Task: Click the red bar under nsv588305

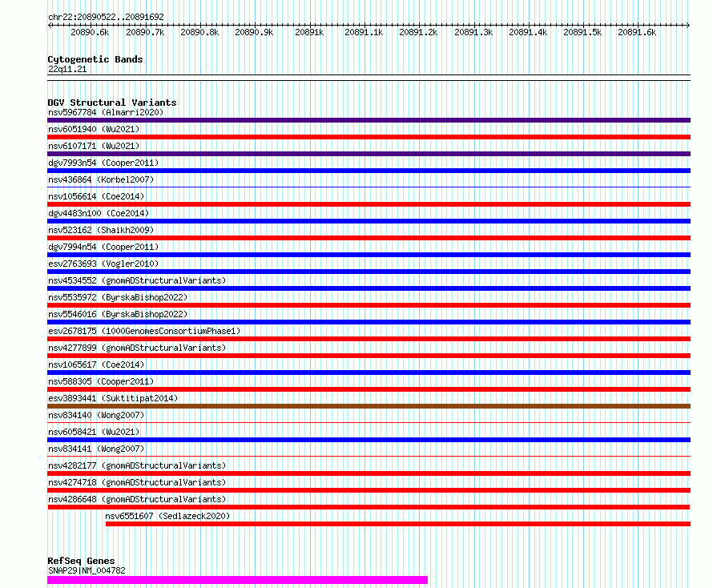Action: pyautogui.click(x=369, y=389)
